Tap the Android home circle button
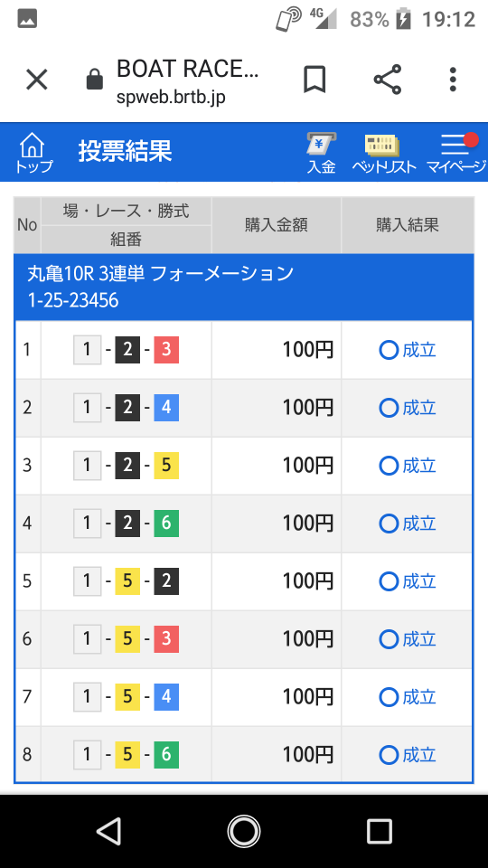Image resolution: width=488 pixels, height=868 pixels. pos(243,831)
